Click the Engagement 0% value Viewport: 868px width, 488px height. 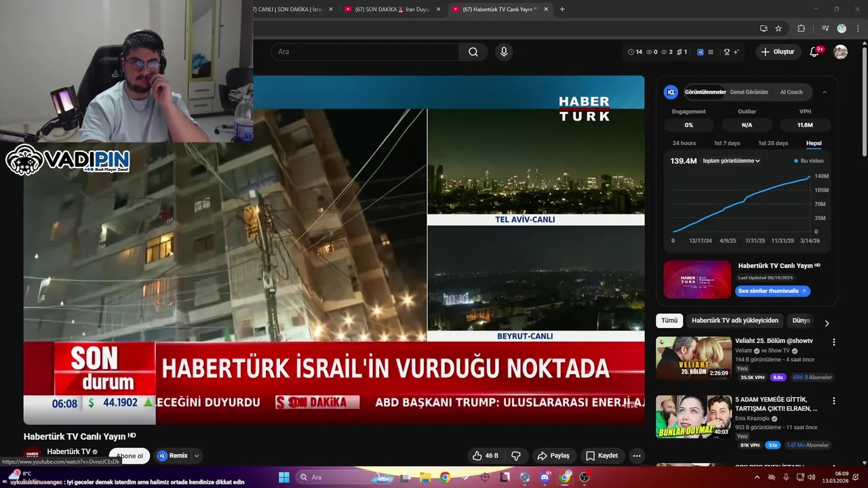[x=688, y=125]
